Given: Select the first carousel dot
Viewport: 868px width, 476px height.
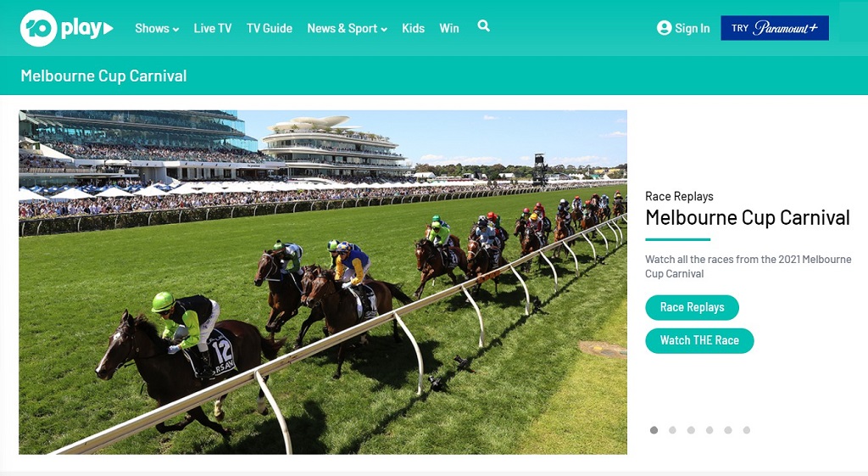Looking at the screenshot, I should click(654, 430).
